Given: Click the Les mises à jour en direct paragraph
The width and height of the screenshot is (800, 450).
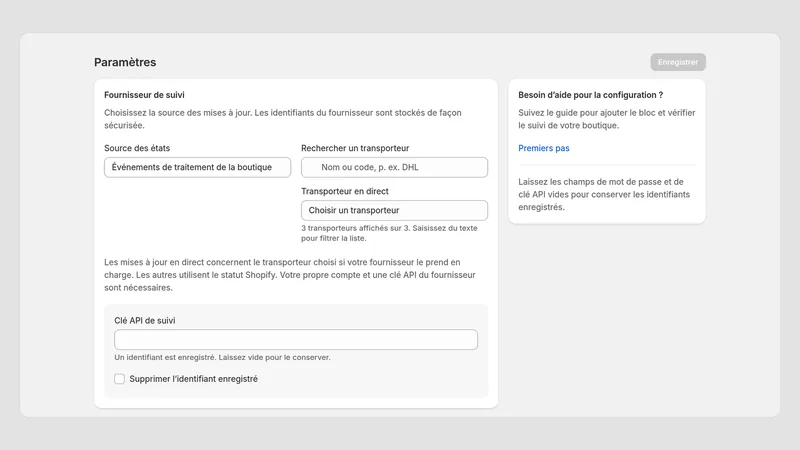Looking at the screenshot, I should (x=290, y=275).
